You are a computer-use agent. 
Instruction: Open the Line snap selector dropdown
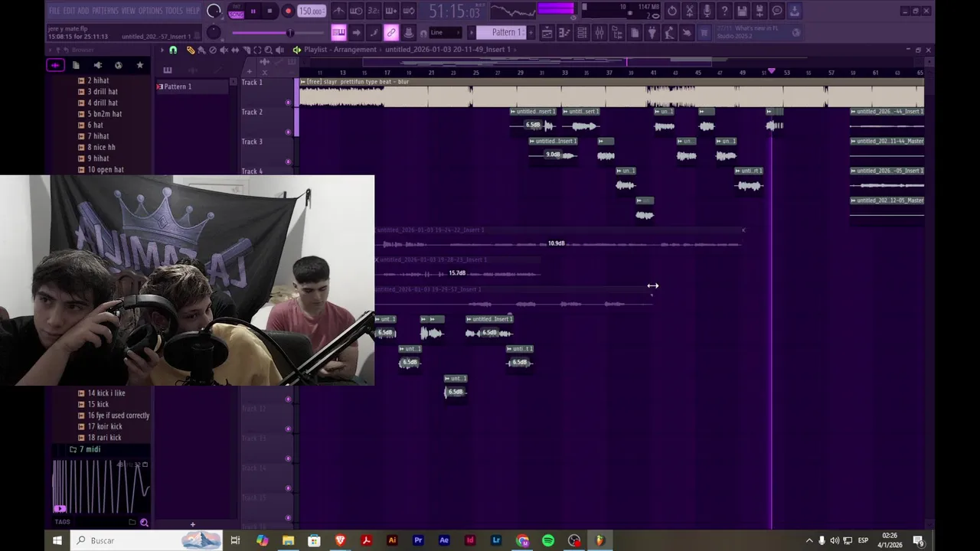(445, 33)
